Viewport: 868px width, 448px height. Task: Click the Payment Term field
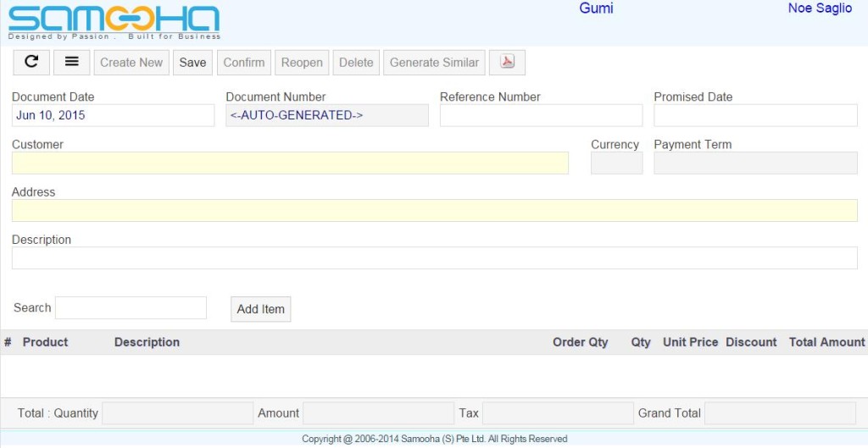pos(755,163)
